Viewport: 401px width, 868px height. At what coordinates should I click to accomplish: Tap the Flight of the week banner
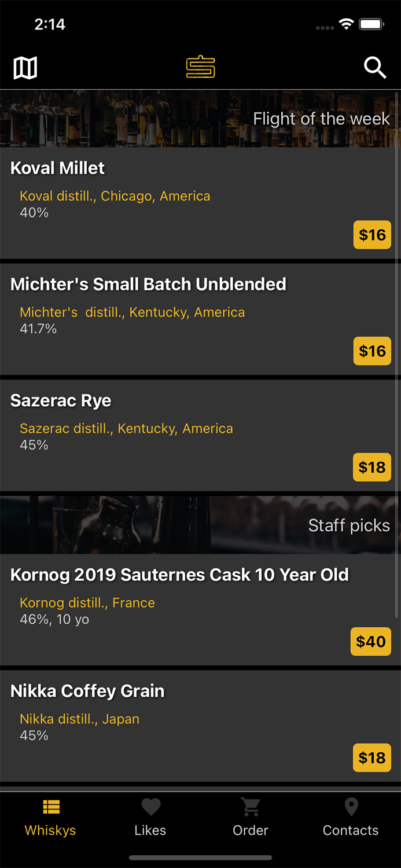point(200,119)
